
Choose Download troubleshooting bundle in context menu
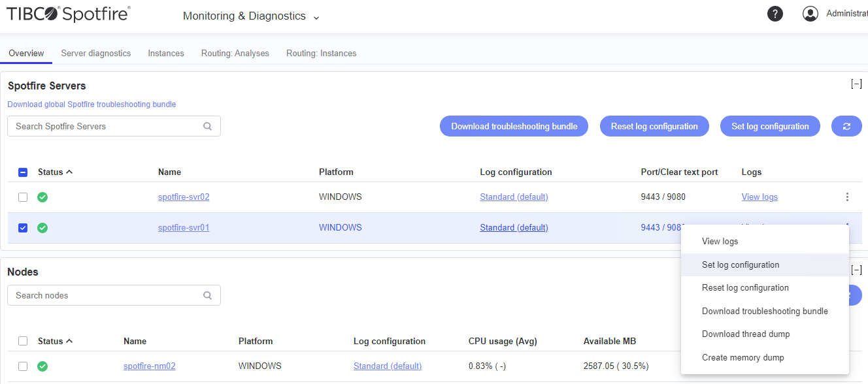pyautogui.click(x=765, y=312)
